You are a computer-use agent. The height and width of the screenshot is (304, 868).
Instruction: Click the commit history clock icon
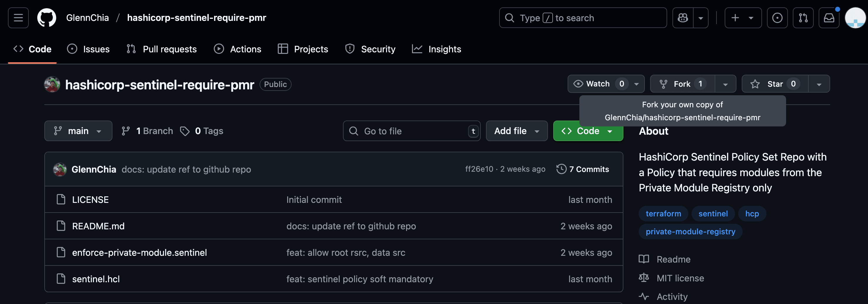pos(561,169)
